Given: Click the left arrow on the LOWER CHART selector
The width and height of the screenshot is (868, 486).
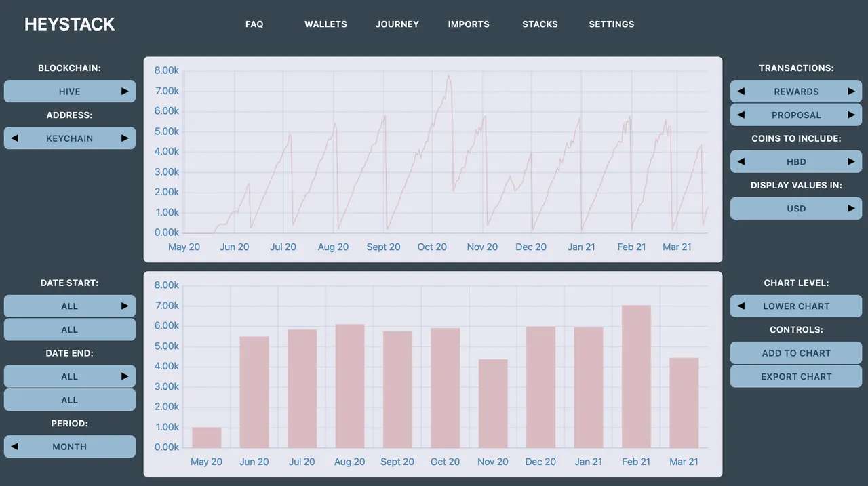Looking at the screenshot, I should (741, 306).
